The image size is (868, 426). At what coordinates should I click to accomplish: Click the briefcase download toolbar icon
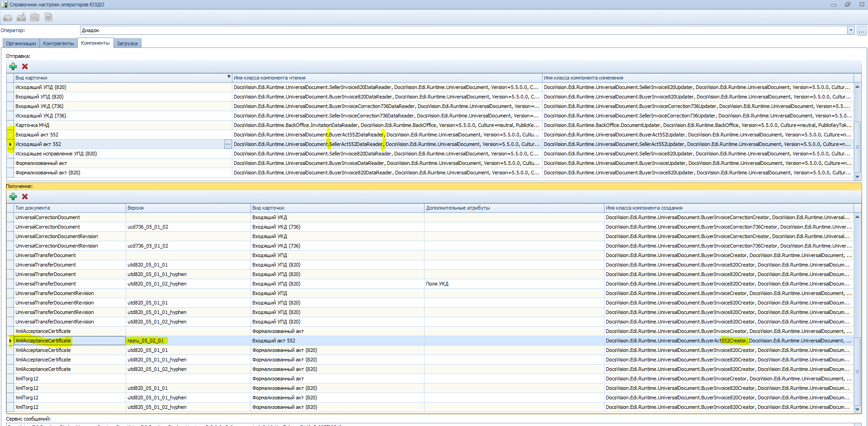click(x=35, y=18)
